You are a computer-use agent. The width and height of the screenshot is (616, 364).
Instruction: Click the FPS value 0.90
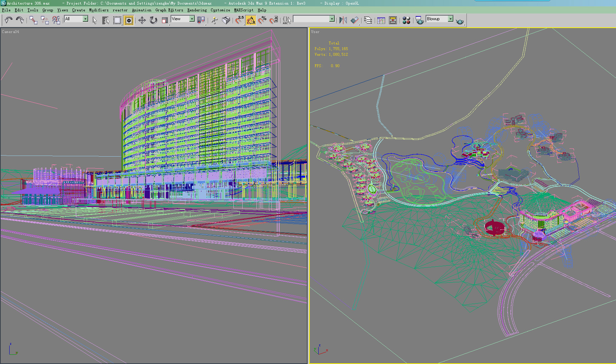click(x=335, y=66)
